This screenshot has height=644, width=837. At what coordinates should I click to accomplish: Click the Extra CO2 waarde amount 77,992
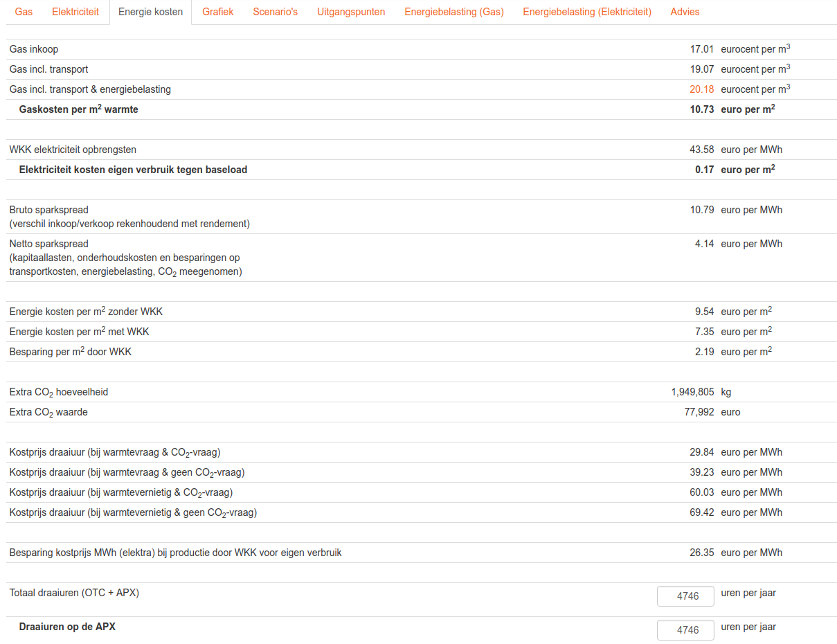tap(699, 412)
